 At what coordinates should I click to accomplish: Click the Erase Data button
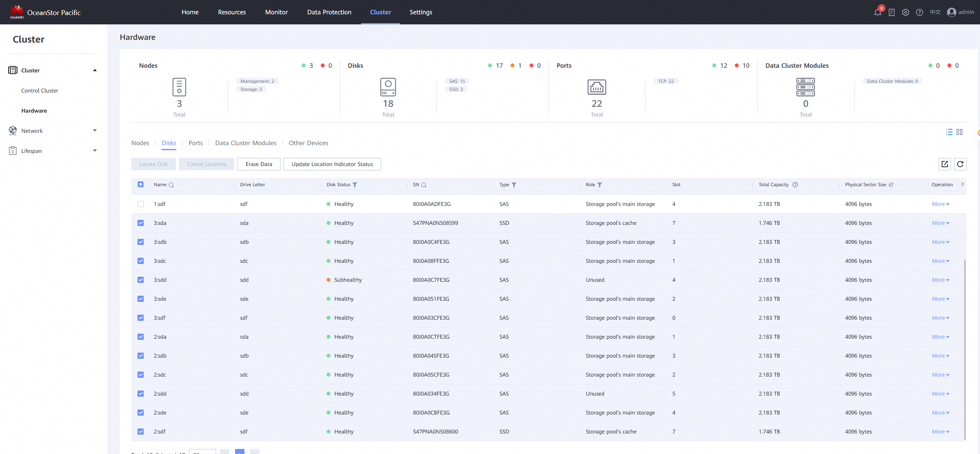pos(259,164)
